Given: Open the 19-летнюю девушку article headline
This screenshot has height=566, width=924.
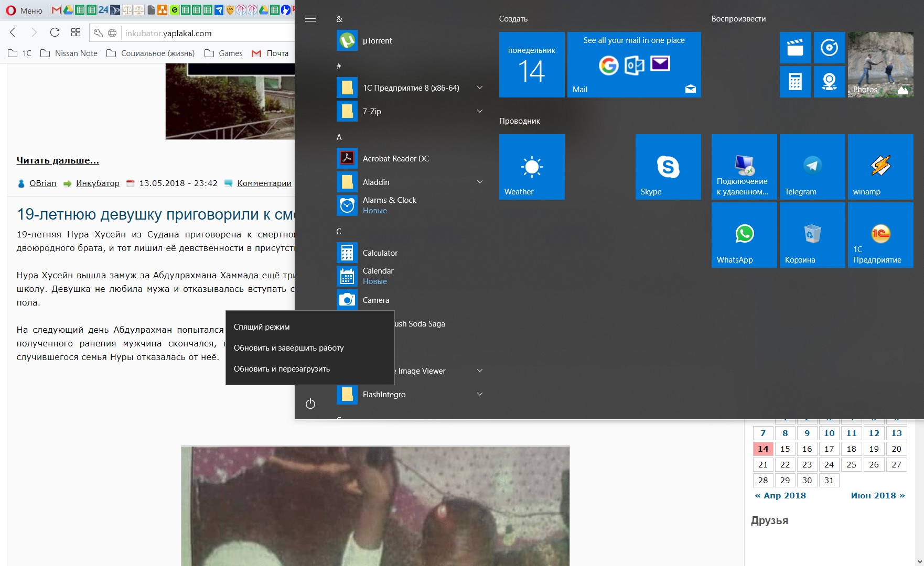Looking at the screenshot, I should (156, 214).
